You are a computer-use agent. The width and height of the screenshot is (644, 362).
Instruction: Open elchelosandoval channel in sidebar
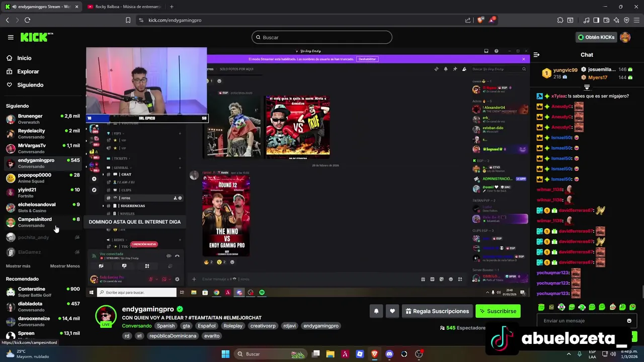point(43,207)
